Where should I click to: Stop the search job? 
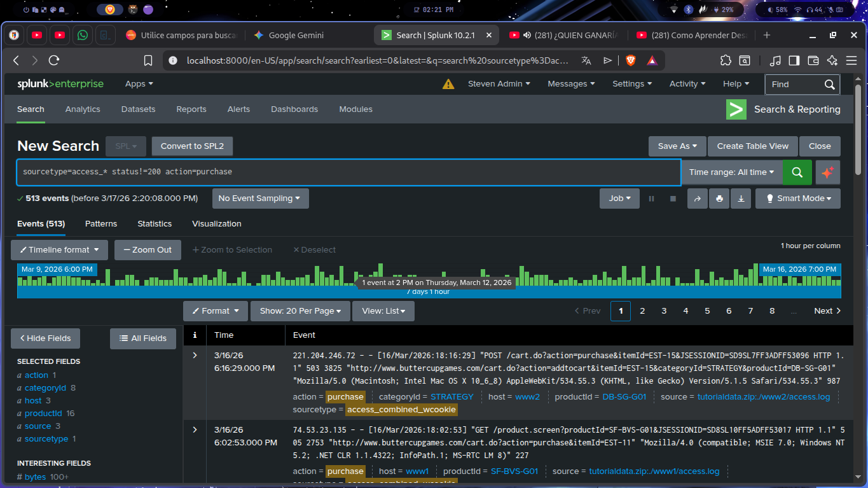[673, 199]
